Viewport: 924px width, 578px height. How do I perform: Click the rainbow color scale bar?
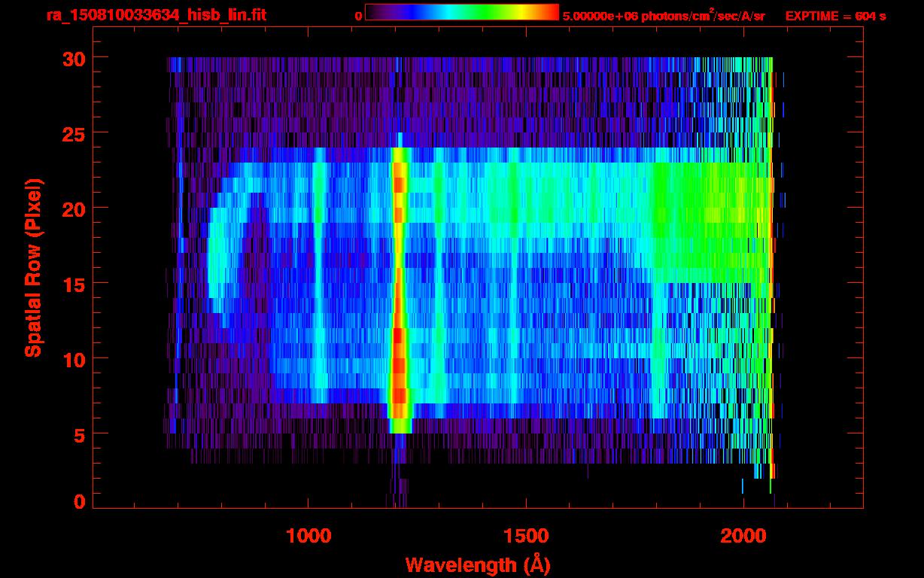(462, 12)
